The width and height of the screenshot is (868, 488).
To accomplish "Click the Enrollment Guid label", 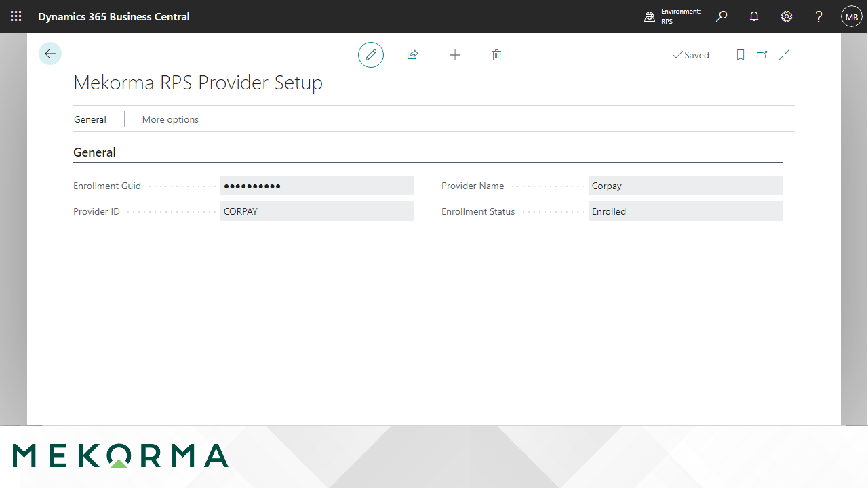I will [107, 186].
